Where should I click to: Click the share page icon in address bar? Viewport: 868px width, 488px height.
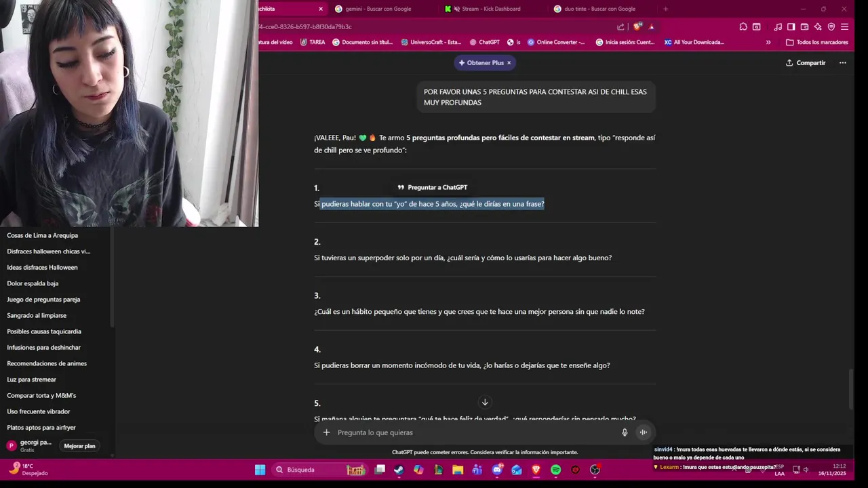pos(620,26)
